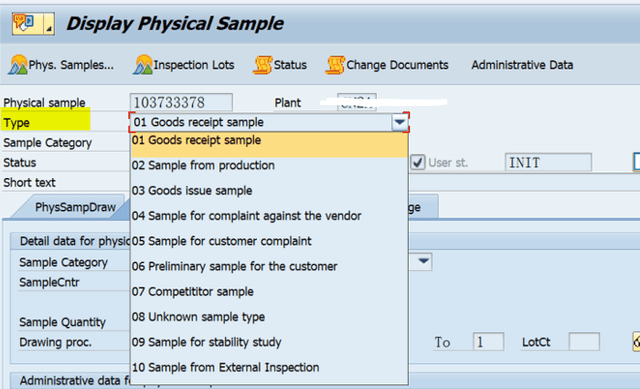Click the Change Documents scroll icon
This screenshot has height=389, width=640.
335,65
